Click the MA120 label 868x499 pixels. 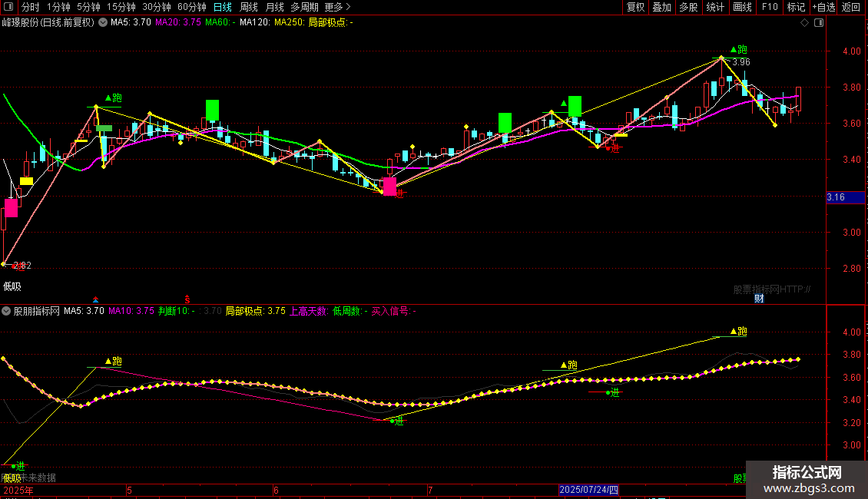255,23
